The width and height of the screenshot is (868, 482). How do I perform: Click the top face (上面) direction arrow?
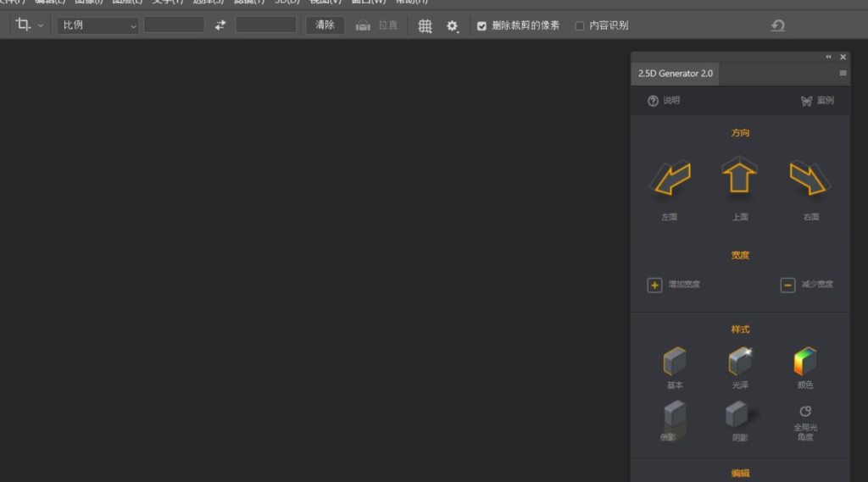pyautogui.click(x=739, y=177)
